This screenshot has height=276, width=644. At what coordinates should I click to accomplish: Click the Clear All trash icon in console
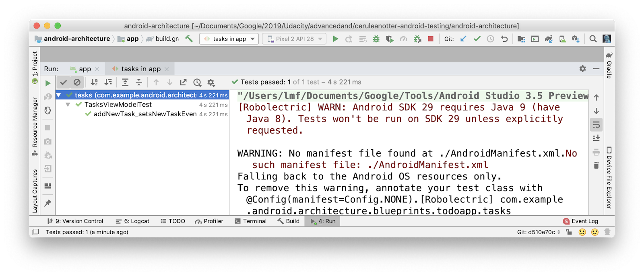(596, 165)
